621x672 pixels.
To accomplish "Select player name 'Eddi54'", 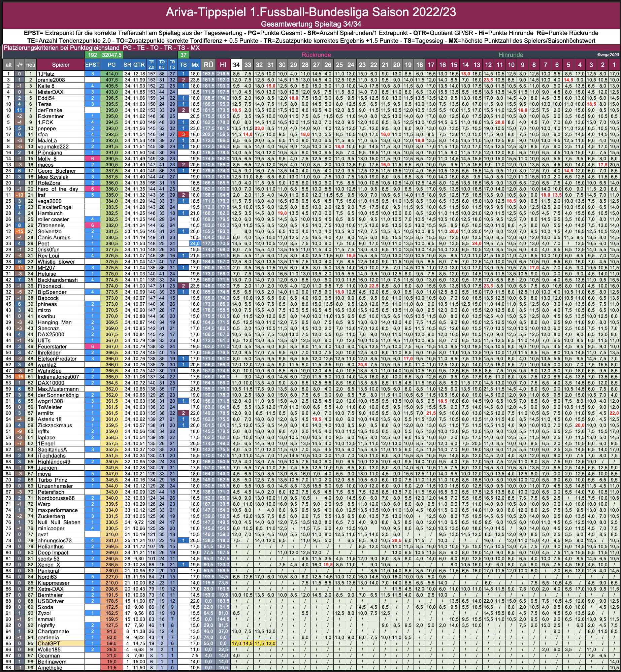I will click(x=46, y=98).
